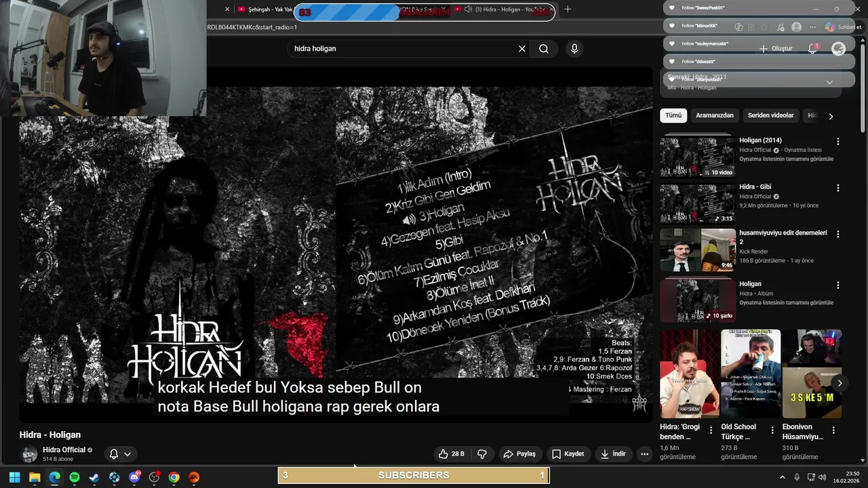Like the video with 28 B
Viewport: 868px width, 488px height.
452,454
